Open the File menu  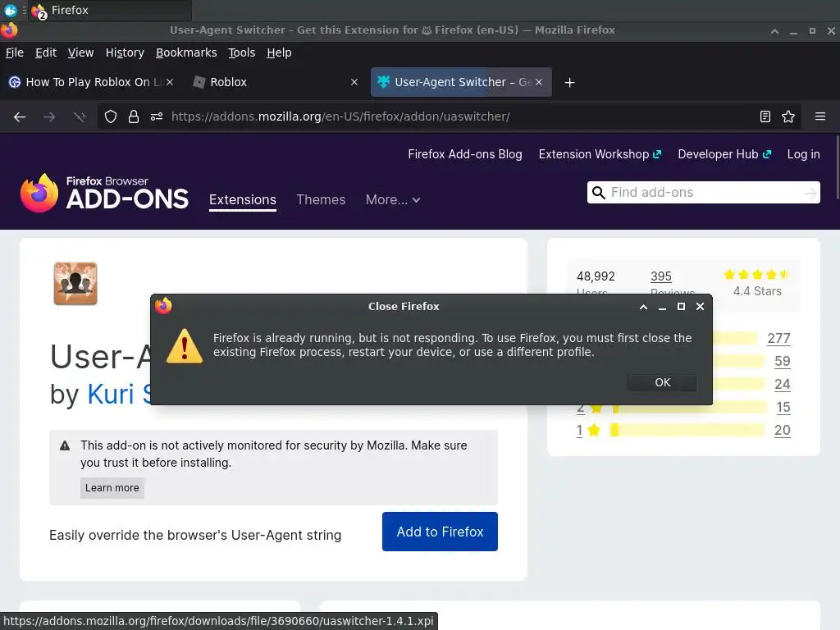(15, 52)
